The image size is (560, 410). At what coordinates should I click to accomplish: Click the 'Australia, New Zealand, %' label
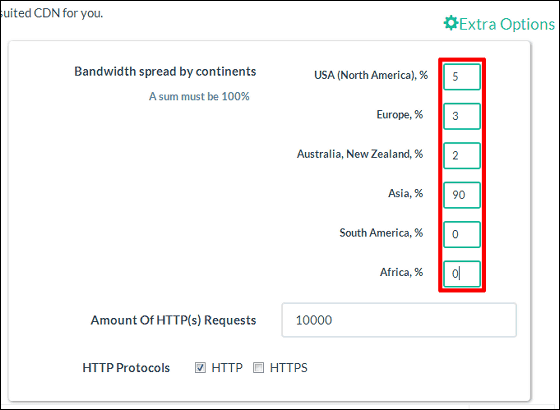(360, 154)
